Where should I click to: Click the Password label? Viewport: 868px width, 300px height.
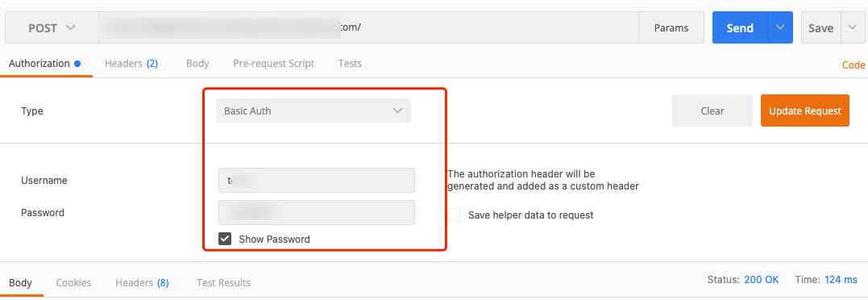pos(43,213)
